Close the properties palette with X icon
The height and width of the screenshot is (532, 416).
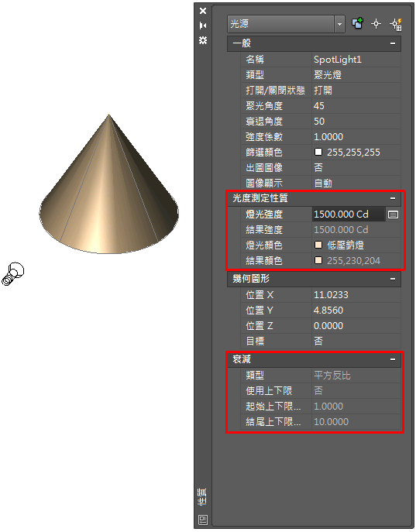(203, 11)
